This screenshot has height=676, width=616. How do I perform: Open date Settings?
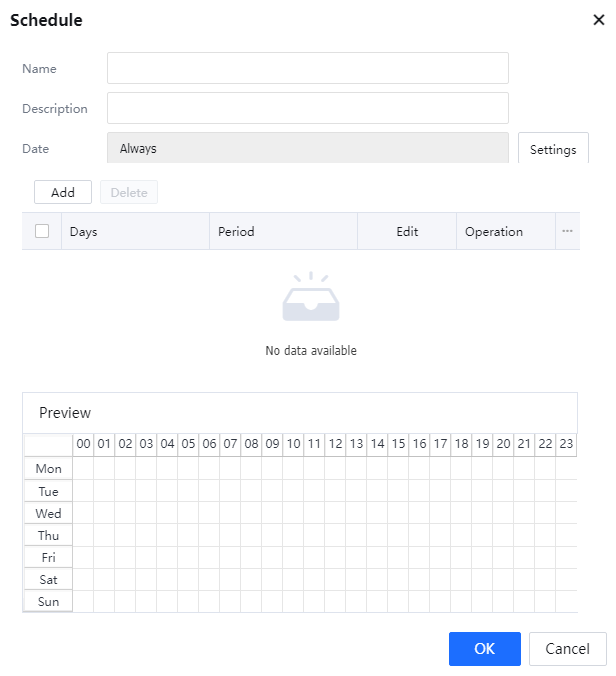553,149
